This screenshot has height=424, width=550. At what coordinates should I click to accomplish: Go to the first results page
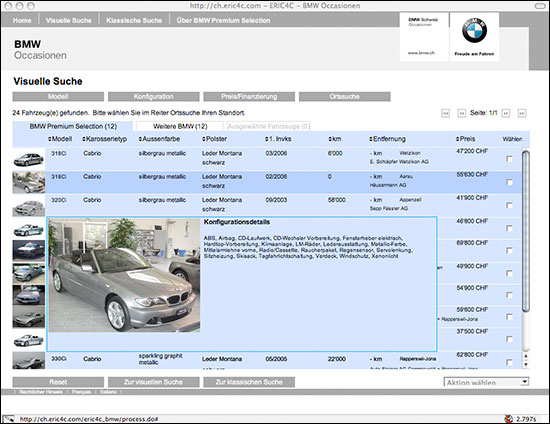click(445, 113)
